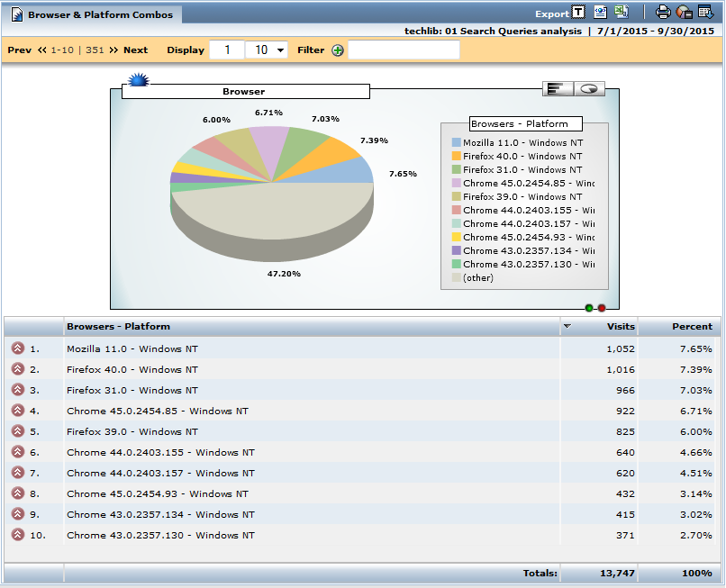The image size is (726, 588).
Task: Click the blue starburst chart icon
Action: coord(139,80)
